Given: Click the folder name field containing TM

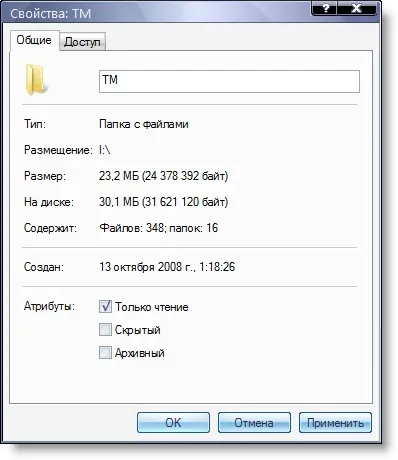Looking at the screenshot, I should [x=229, y=81].
